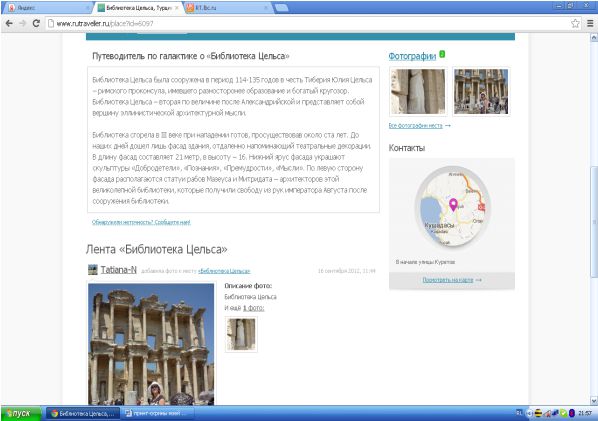Go back with the browser back arrow
The width and height of the screenshot is (598, 421).
(x=9, y=23)
